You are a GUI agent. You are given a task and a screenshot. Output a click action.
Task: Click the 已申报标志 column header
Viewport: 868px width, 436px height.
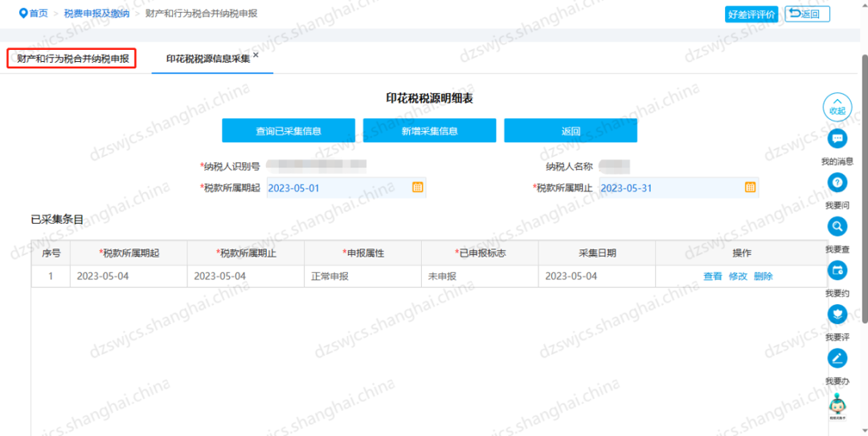point(480,253)
